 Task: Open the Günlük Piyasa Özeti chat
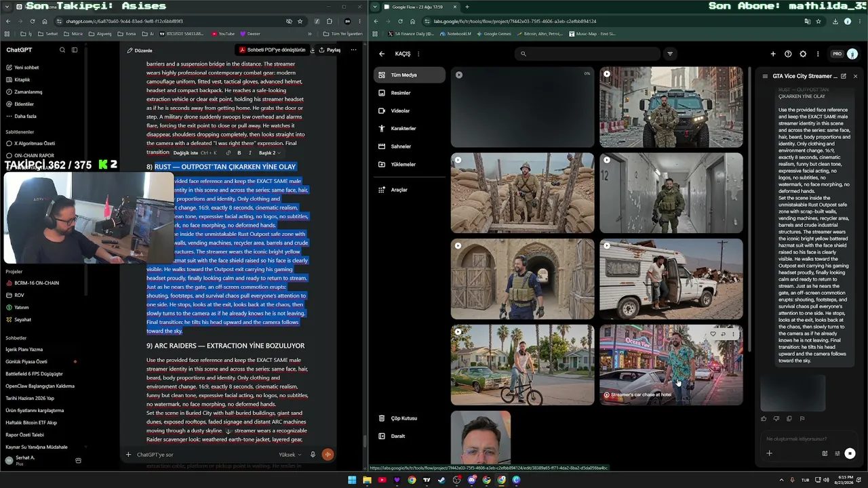point(26,362)
